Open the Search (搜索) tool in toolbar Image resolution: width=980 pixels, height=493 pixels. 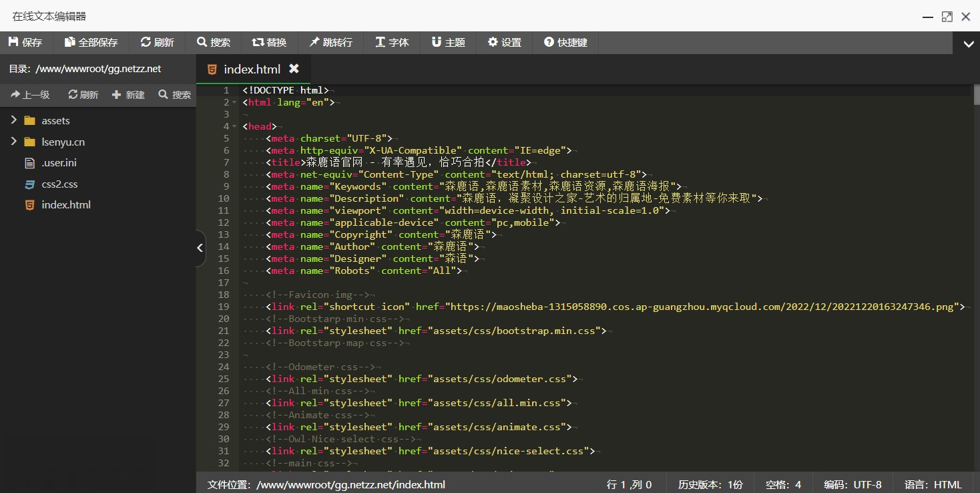tap(214, 42)
